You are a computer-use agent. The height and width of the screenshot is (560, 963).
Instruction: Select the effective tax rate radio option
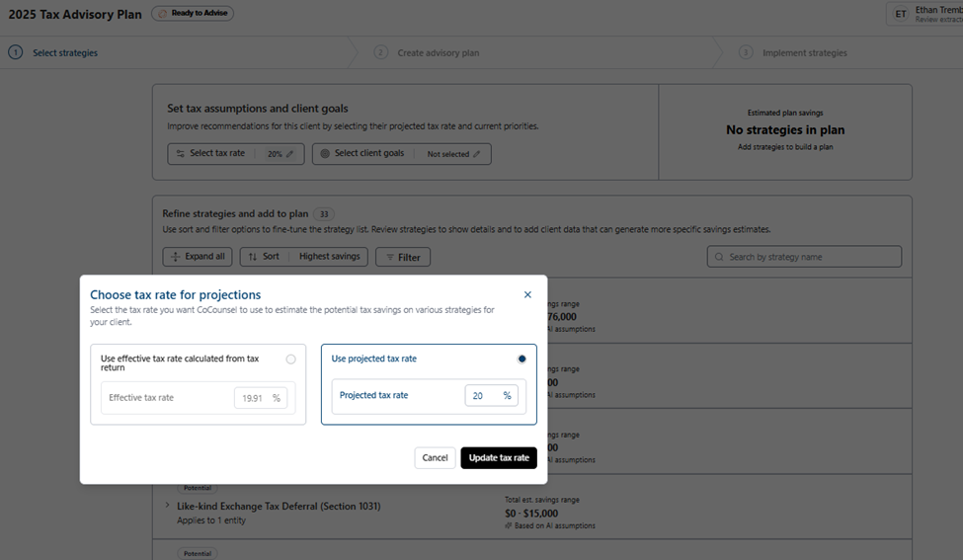click(x=290, y=360)
